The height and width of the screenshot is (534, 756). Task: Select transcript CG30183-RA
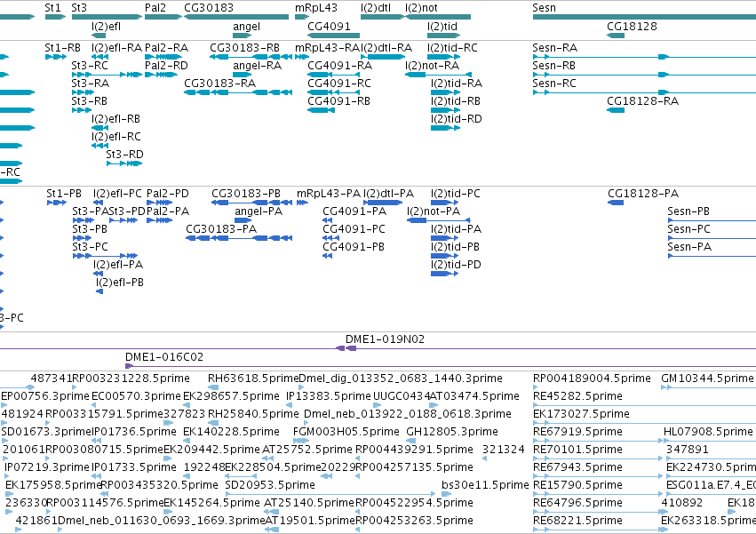[219, 84]
